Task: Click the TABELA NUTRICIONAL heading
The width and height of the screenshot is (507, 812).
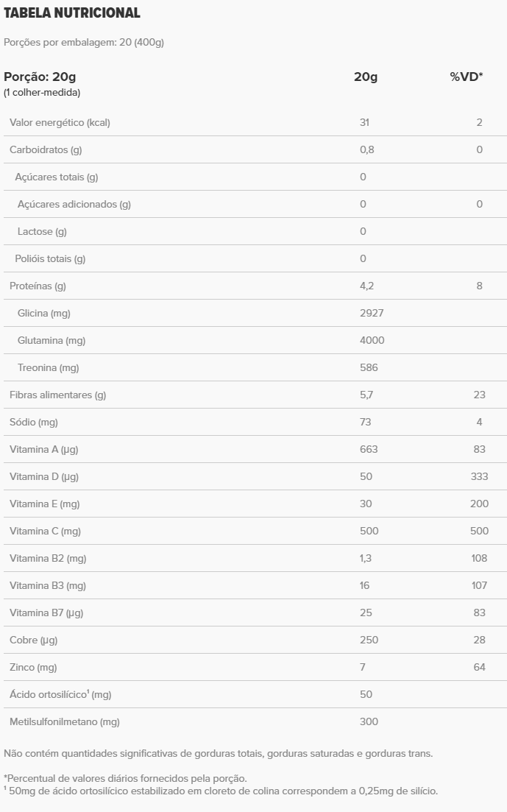Action: (72, 13)
